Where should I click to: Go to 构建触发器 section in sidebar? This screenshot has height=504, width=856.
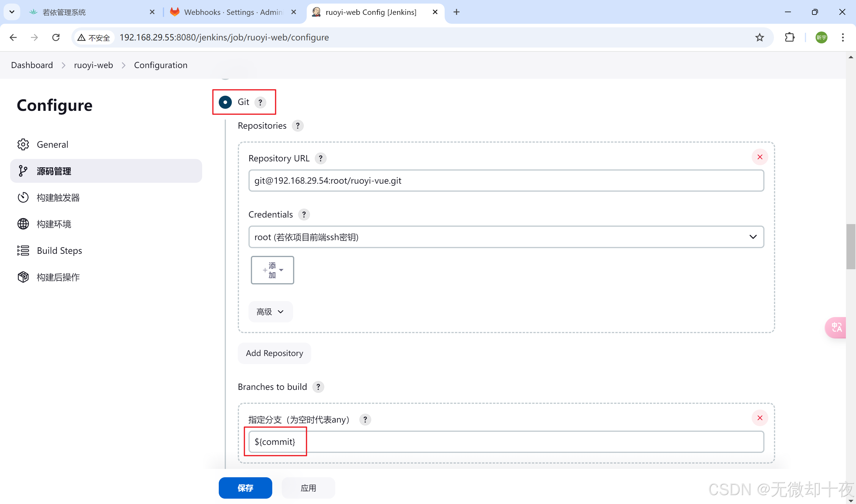[58, 198]
